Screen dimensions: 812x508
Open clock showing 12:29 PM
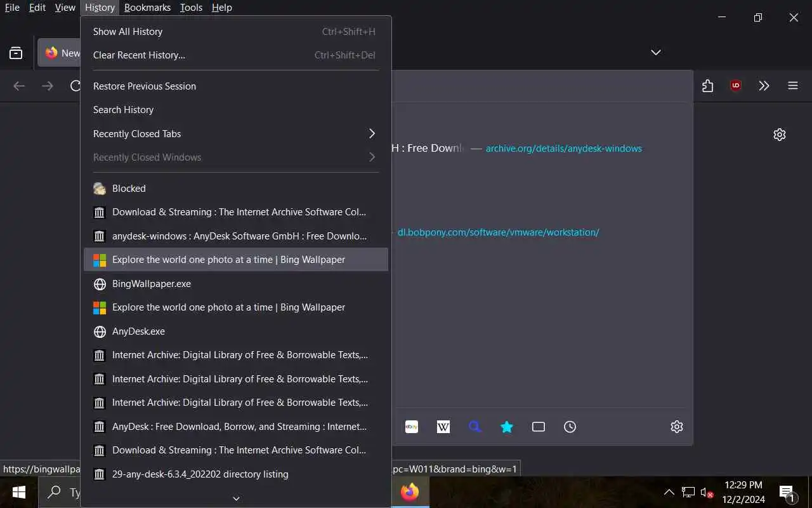(x=742, y=492)
